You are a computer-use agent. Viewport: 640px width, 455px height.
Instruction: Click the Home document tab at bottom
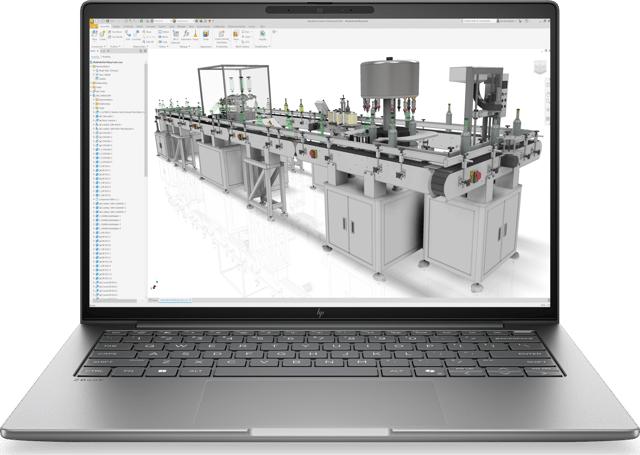(153, 300)
